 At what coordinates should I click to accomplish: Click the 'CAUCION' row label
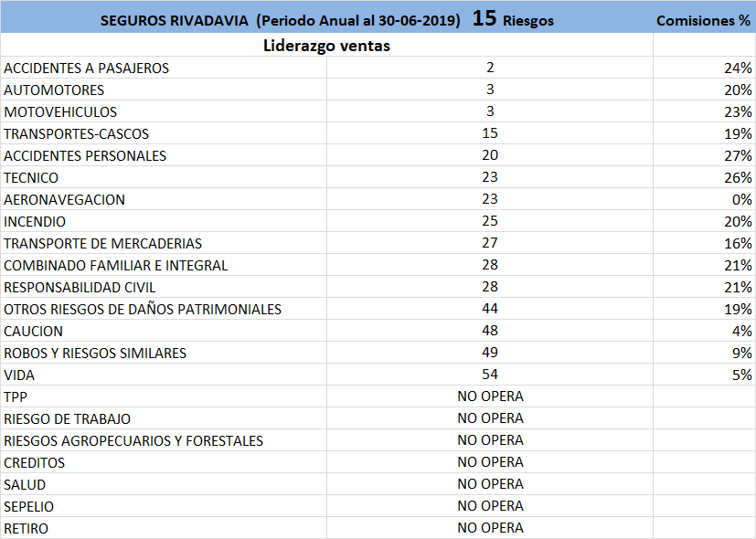click(33, 331)
